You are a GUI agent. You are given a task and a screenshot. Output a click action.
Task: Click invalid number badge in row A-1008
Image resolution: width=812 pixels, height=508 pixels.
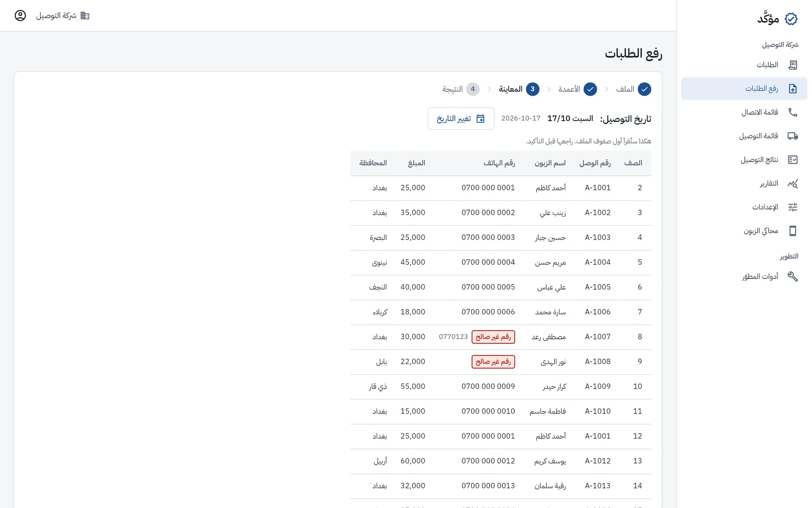click(x=493, y=362)
